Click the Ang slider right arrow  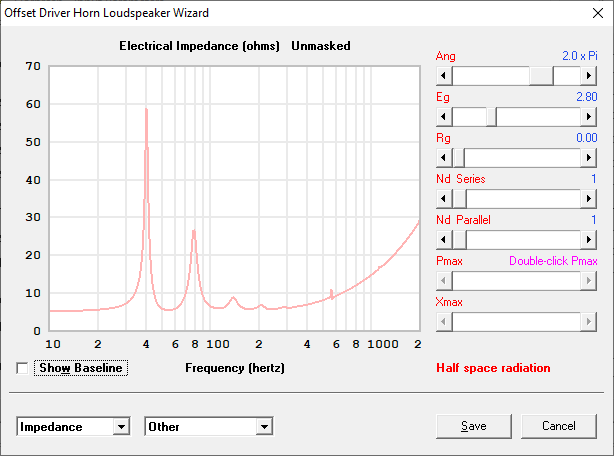(589, 76)
